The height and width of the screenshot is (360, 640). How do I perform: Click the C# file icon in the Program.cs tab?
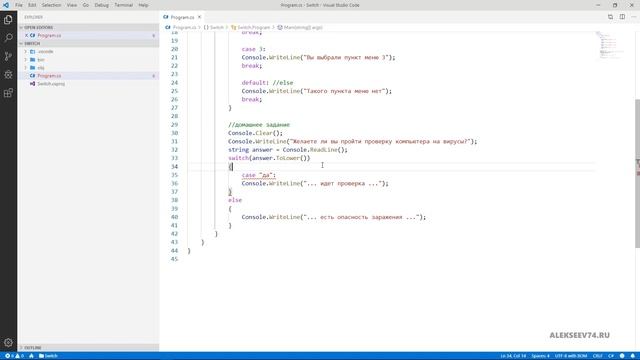tap(166, 17)
